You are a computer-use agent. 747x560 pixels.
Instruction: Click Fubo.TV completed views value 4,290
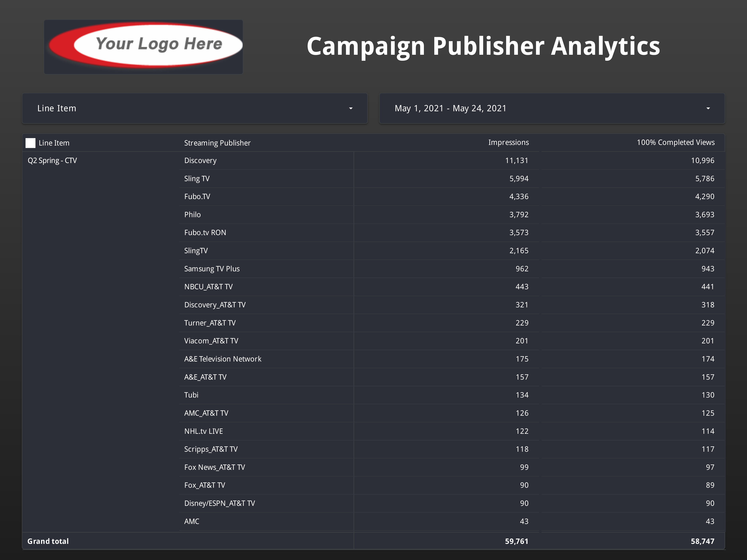coord(705,196)
